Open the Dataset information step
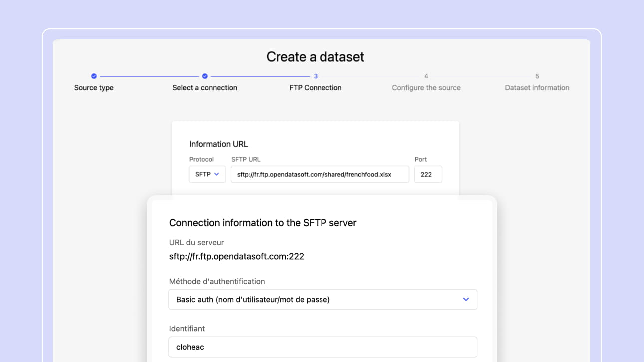The image size is (644, 362). point(537,88)
